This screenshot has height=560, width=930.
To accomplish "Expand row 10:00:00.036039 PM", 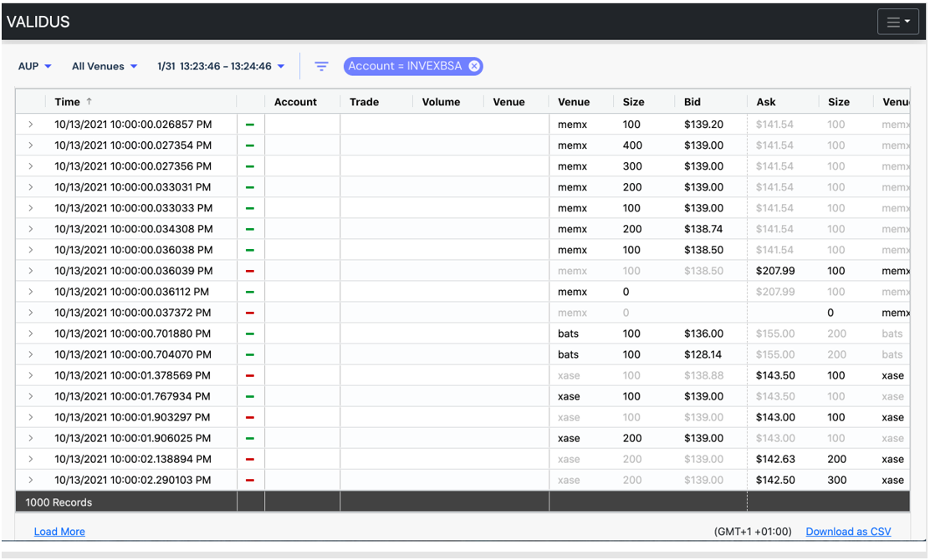I will 30,271.
